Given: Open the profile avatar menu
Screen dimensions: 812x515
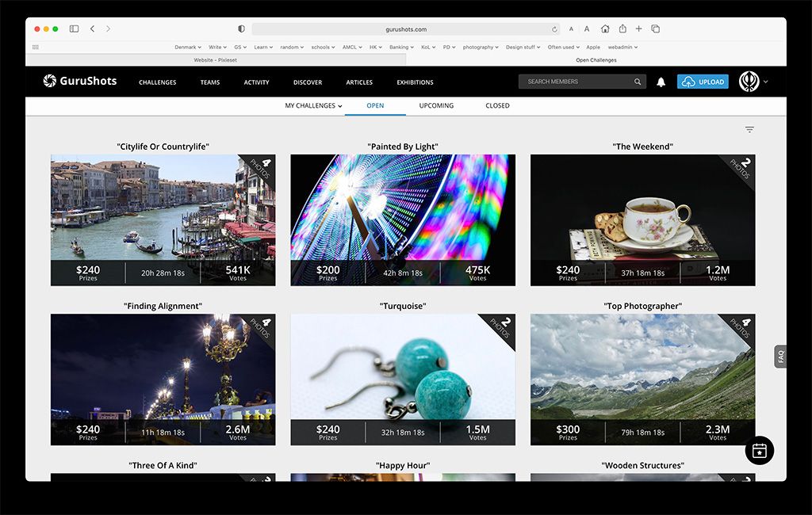Looking at the screenshot, I should [749, 82].
